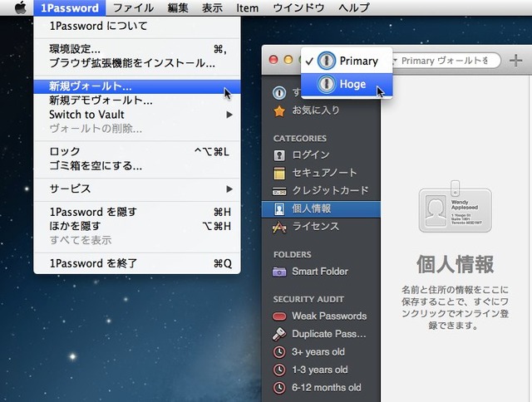Quit with 1Password を終了

137,263
